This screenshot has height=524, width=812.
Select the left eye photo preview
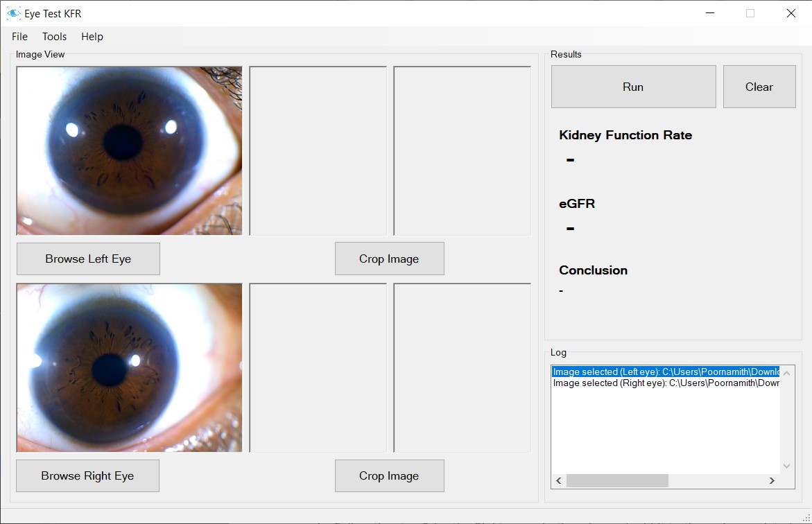130,151
